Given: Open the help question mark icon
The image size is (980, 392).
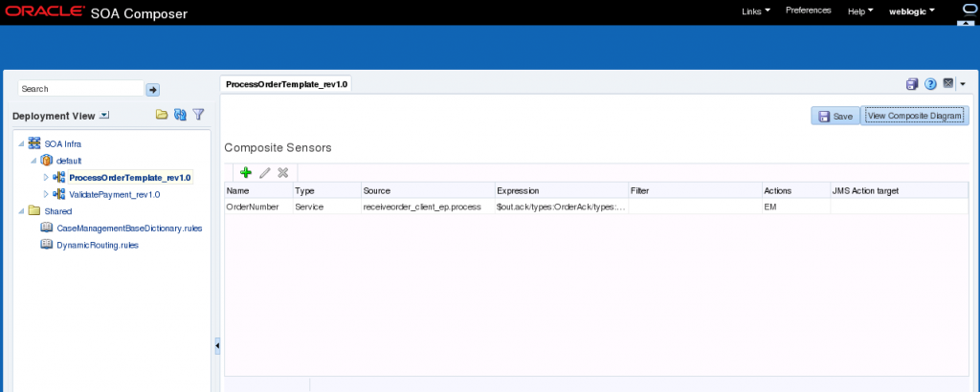Looking at the screenshot, I should [930, 84].
